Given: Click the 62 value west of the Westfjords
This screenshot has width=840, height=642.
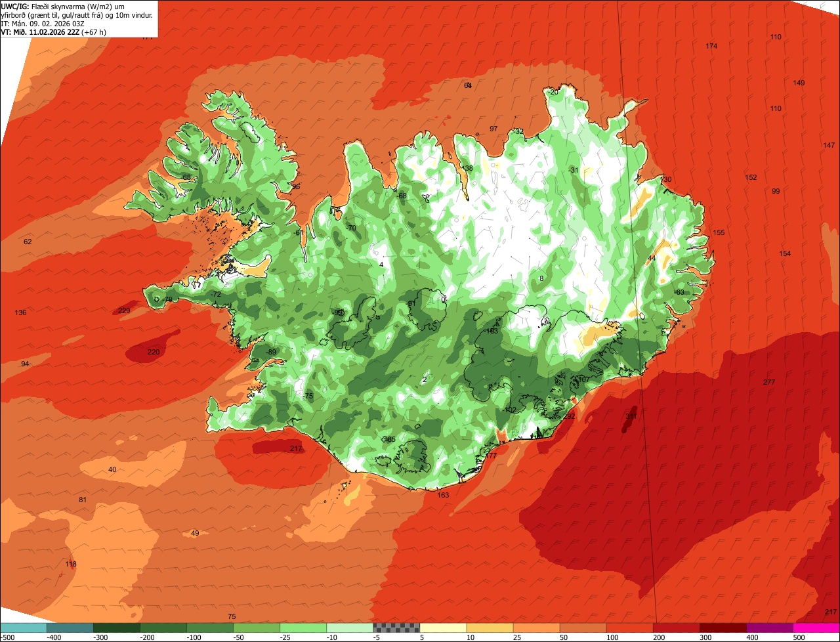Looking at the screenshot, I should pos(28,242).
